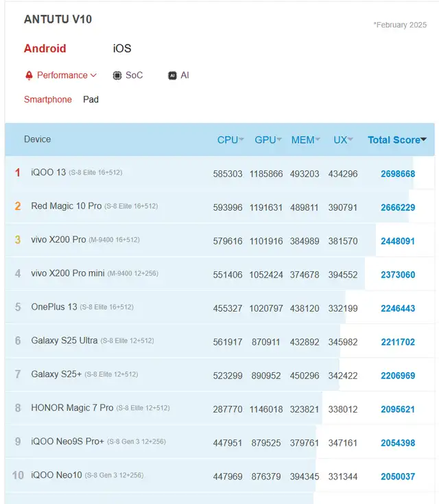439x504 pixels.
Task: Open the vivo X200 Pro mini entry
Action: click(x=68, y=273)
